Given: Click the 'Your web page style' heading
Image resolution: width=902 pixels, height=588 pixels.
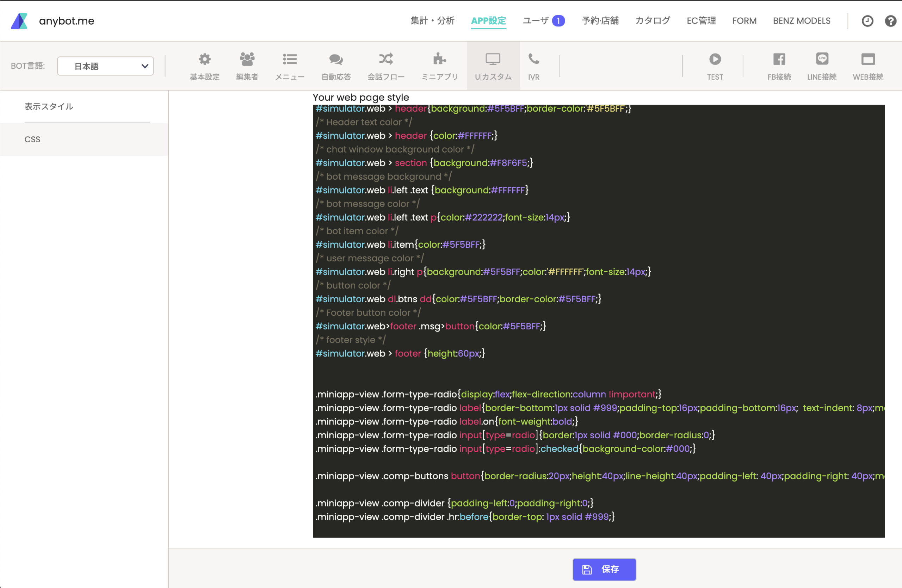Looking at the screenshot, I should point(361,97).
